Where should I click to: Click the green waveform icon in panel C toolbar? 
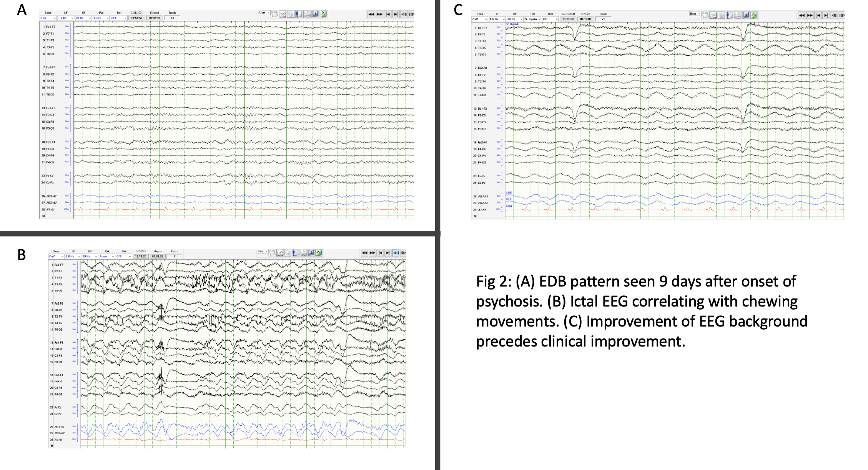pos(754,15)
